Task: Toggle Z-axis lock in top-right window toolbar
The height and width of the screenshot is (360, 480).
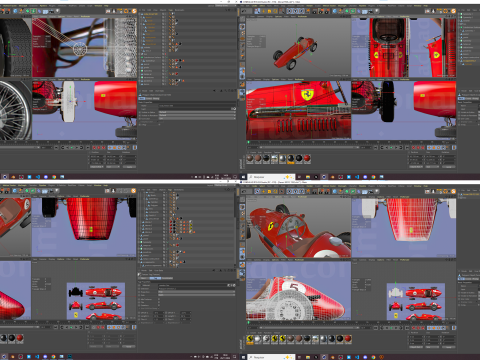Action: click(301, 11)
